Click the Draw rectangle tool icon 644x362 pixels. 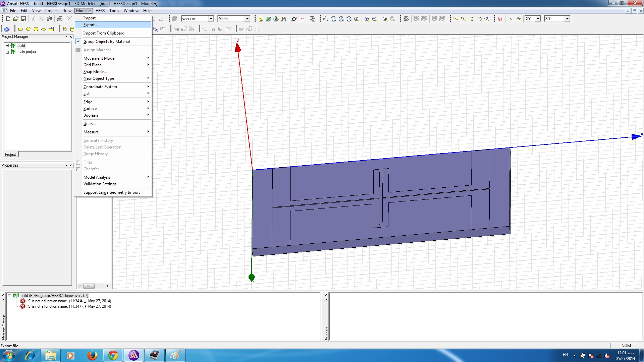point(20,29)
